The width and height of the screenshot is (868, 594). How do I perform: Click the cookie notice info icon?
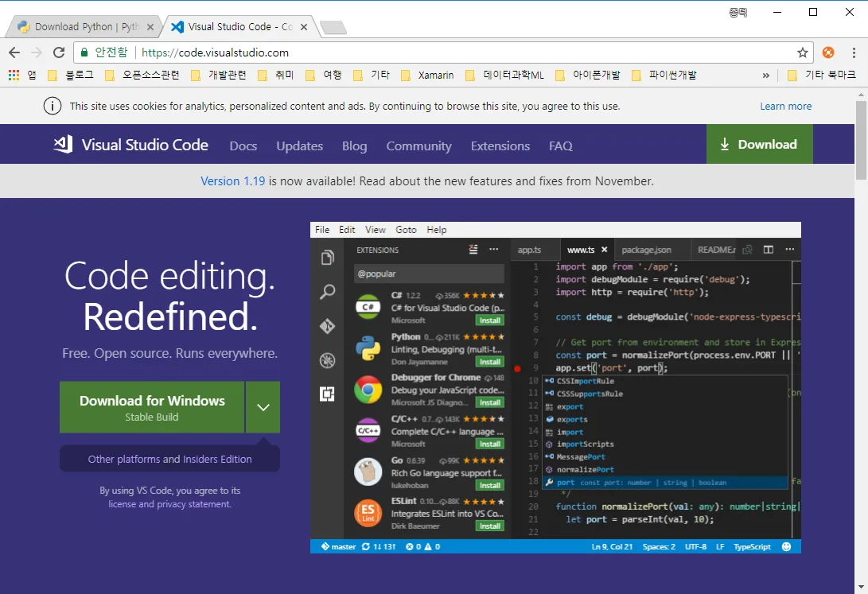[x=53, y=106]
